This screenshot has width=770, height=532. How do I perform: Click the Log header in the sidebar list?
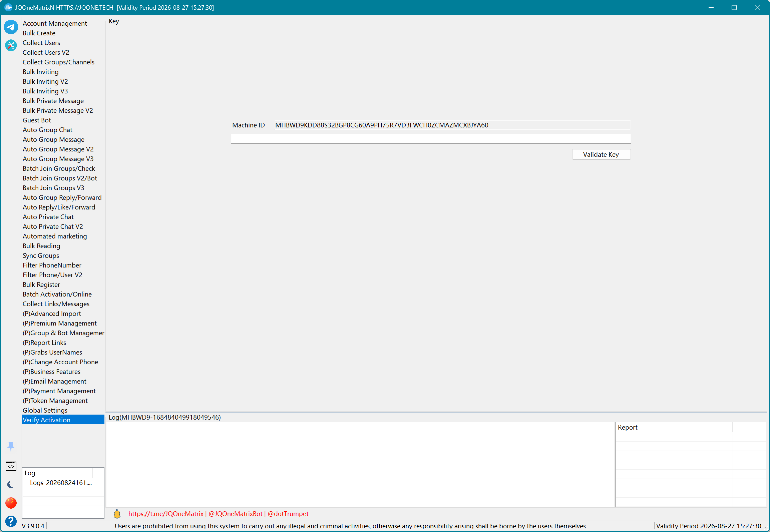pyautogui.click(x=58, y=473)
